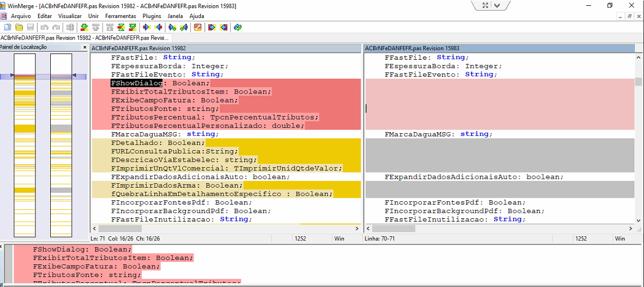Copy all differences to the left
The height and width of the screenshot is (287, 644).
point(224,27)
